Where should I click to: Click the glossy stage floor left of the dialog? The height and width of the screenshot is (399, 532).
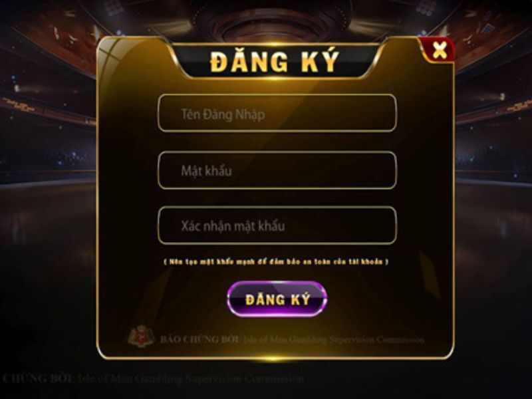click(47, 237)
